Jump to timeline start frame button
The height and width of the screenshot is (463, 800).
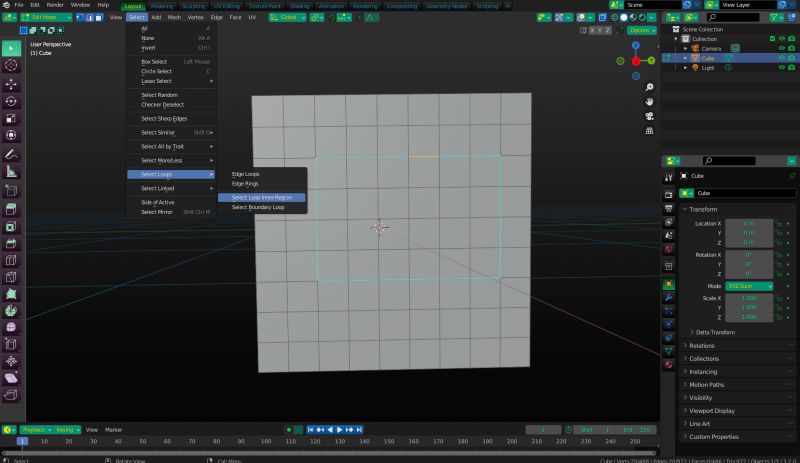pos(310,430)
